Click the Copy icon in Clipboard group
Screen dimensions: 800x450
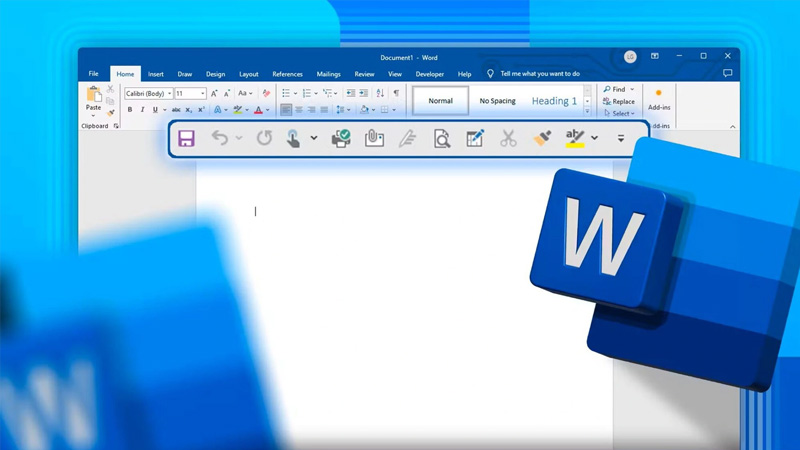110,101
